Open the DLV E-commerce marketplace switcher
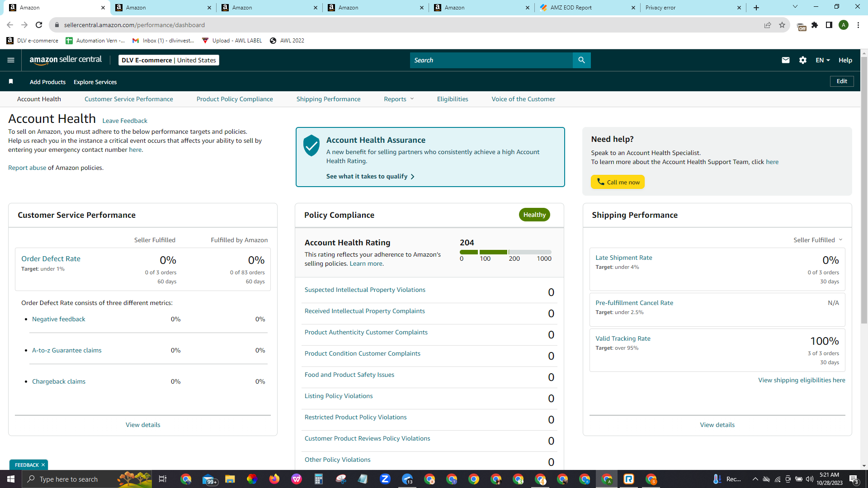Screen dimensions: 868x488 click(x=169, y=60)
